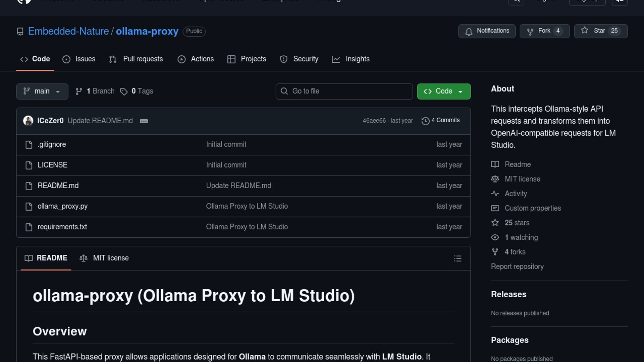The height and width of the screenshot is (362, 644).
Task: Click the 1 Branch icon link
Action: click(79, 91)
